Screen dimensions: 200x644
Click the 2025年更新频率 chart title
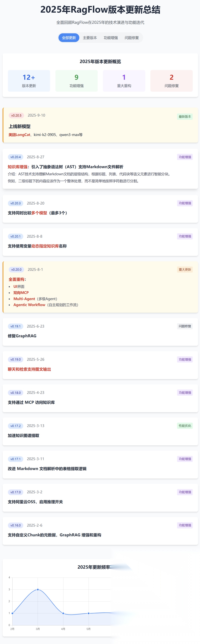pyautogui.click(x=94, y=567)
